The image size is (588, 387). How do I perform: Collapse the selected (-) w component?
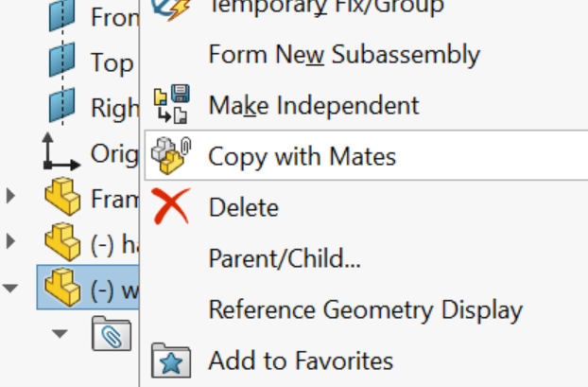[x=10, y=288]
